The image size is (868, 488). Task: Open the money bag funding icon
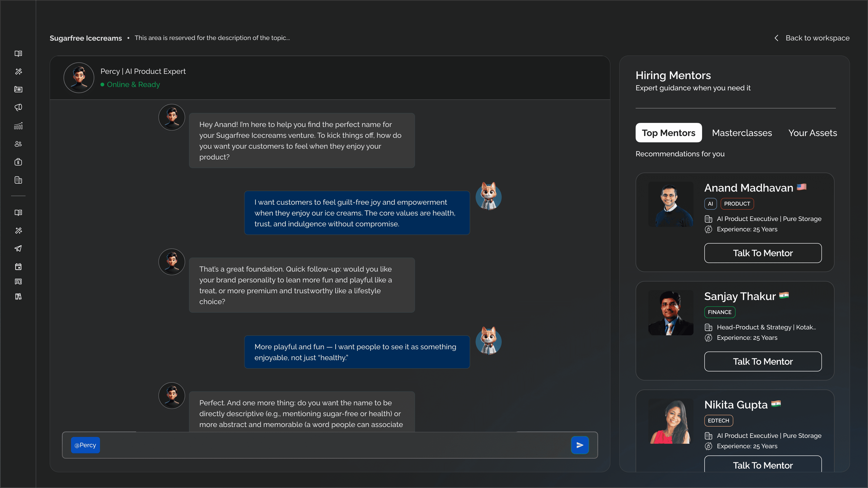(x=18, y=162)
